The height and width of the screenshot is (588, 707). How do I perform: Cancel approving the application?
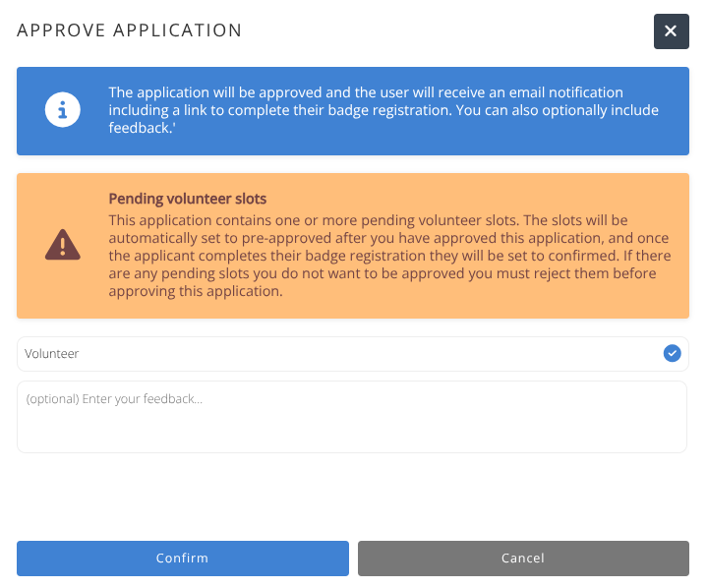click(523, 558)
